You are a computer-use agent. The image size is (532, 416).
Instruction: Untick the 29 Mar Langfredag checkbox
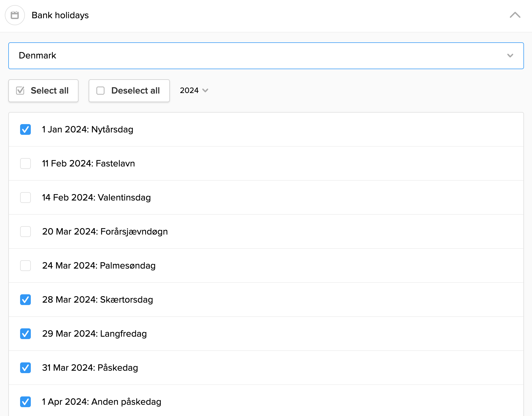(25, 334)
